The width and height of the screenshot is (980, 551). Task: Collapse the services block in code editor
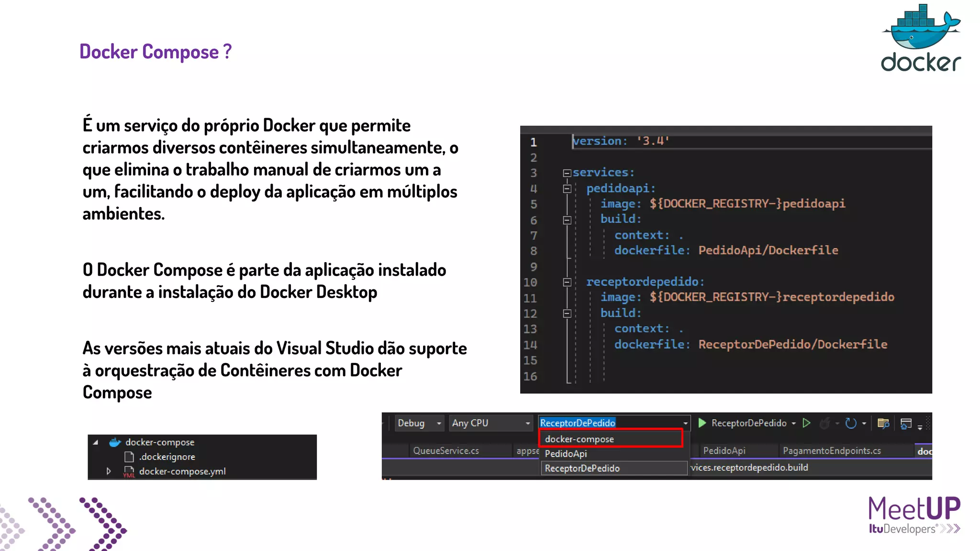click(x=567, y=173)
